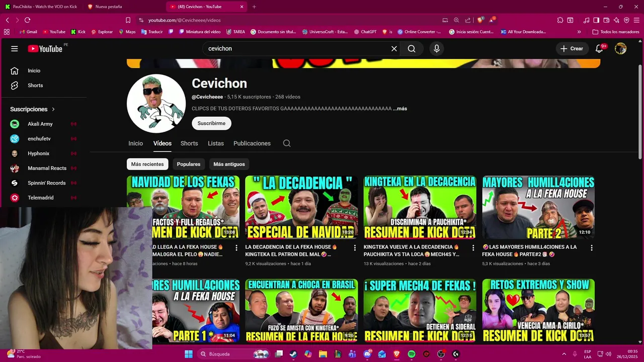Click the YouTube search input field
The height and width of the screenshot is (362, 644).
tap(297, 49)
